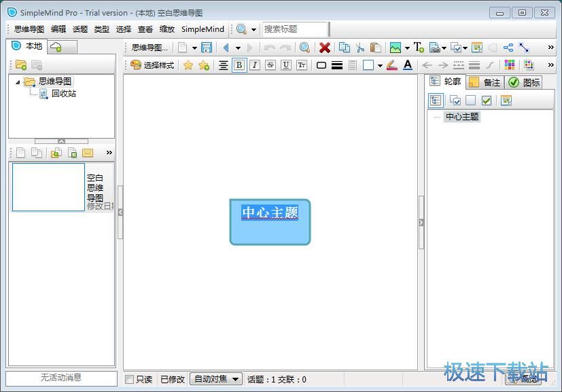562x392 pixels.
Task: Open the 自动对焦 dropdown
Action: 216,379
